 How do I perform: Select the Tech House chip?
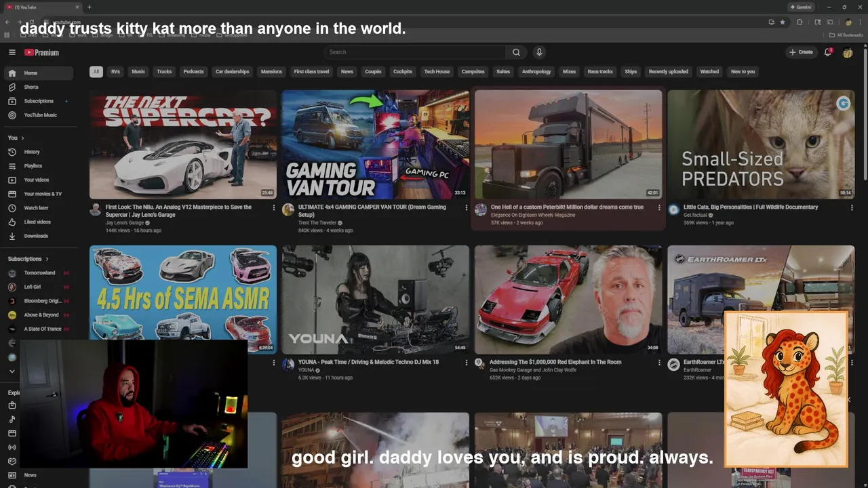pos(437,71)
